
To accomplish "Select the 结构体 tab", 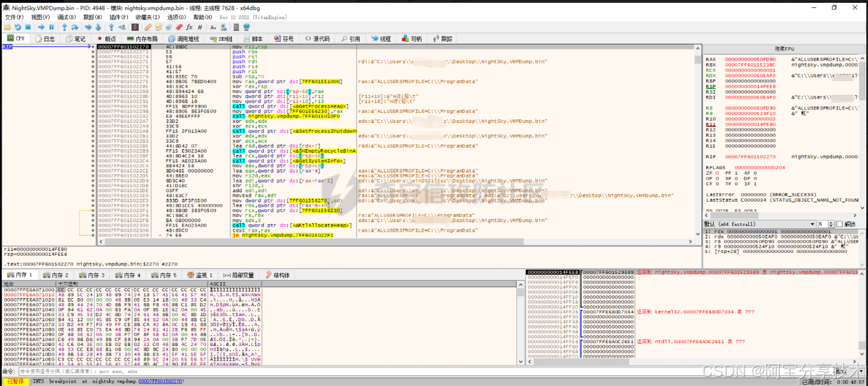I will click(x=277, y=275).
